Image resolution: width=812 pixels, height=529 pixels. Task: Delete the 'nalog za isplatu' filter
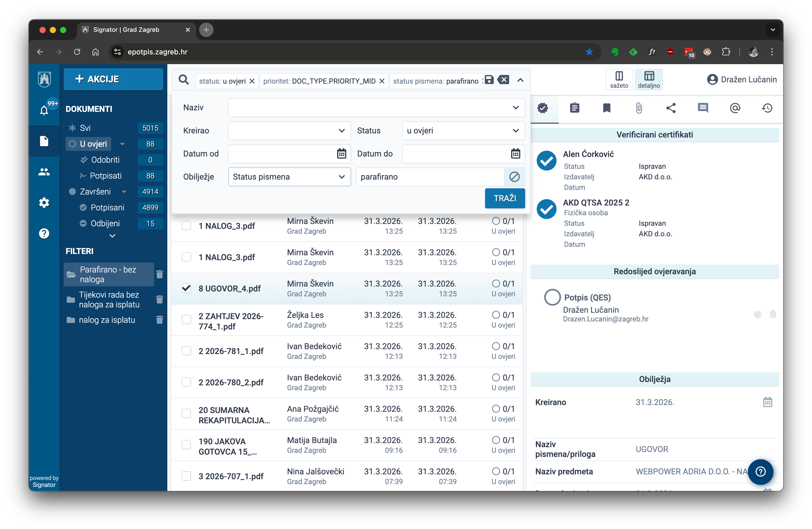[159, 320]
